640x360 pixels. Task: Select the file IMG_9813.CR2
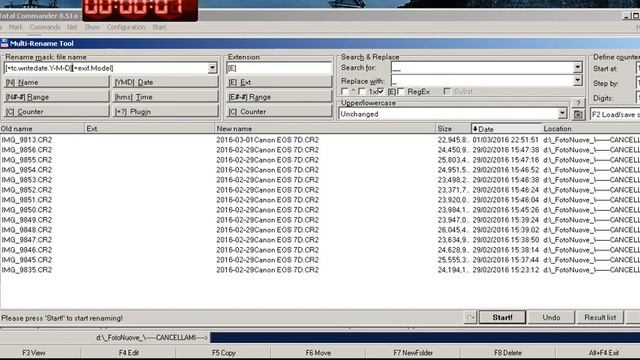pos(27,140)
